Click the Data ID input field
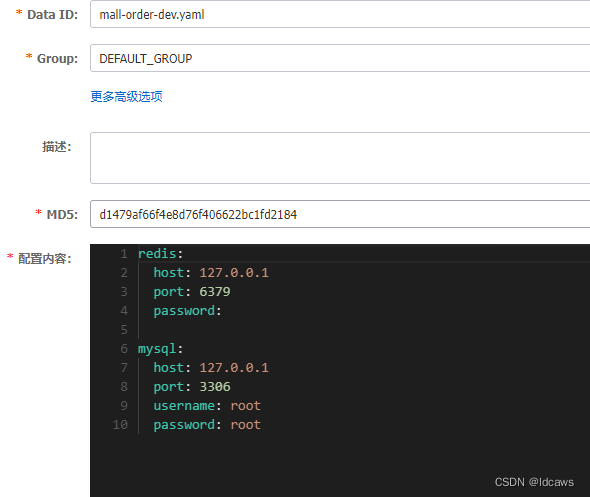The image size is (590, 497). 340,14
